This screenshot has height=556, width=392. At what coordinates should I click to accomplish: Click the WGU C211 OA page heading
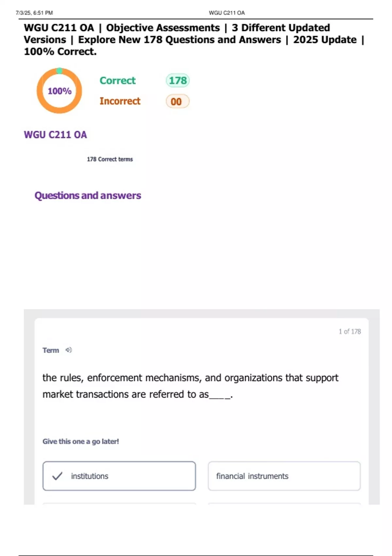55,134
